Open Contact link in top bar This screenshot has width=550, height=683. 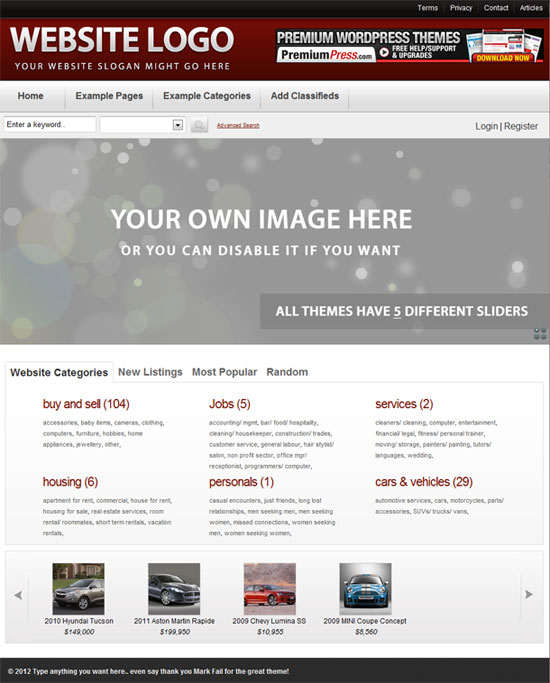[496, 8]
